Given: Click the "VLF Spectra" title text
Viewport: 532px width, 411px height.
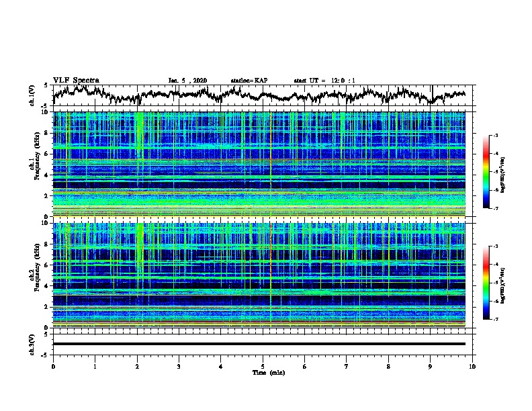Looking at the screenshot, I should point(76,81).
